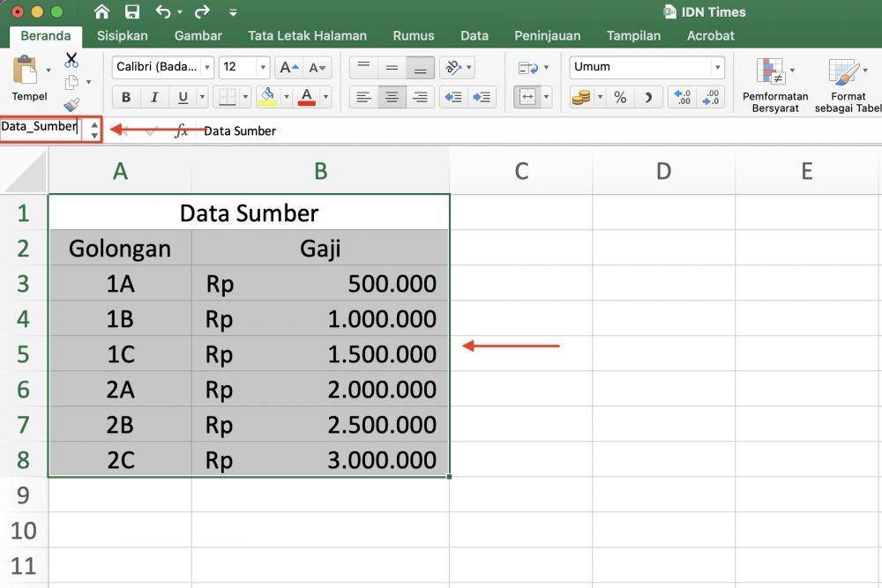
Task: Click the Tempel paste button
Action: 26,78
